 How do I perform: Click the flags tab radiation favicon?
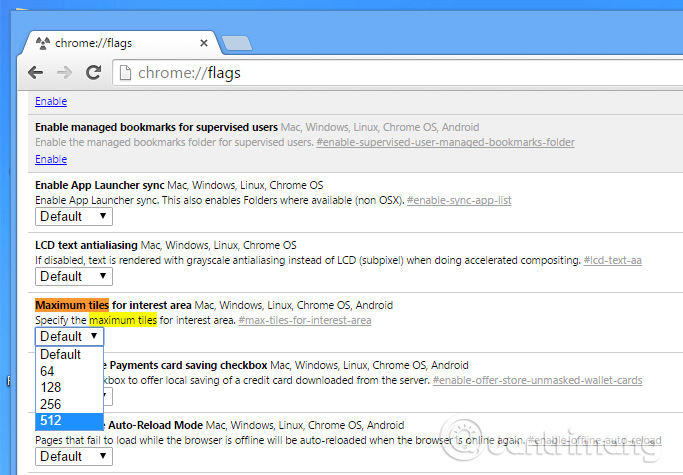[43, 43]
